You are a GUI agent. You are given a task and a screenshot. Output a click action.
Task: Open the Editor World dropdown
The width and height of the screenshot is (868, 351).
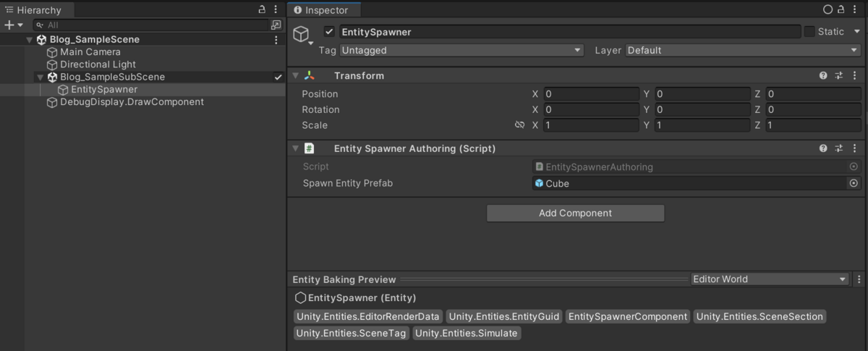[769, 279]
